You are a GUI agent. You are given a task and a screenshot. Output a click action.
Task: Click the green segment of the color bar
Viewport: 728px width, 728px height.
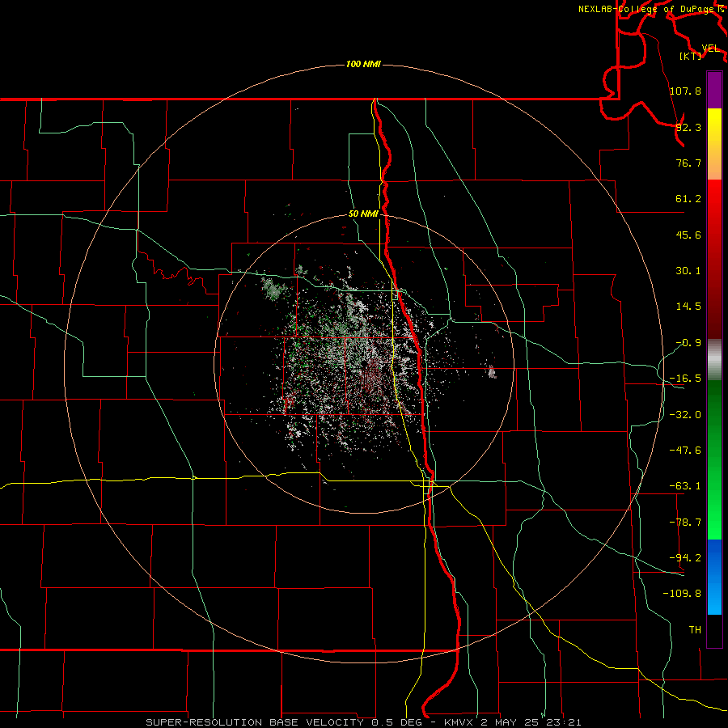(x=714, y=459)
